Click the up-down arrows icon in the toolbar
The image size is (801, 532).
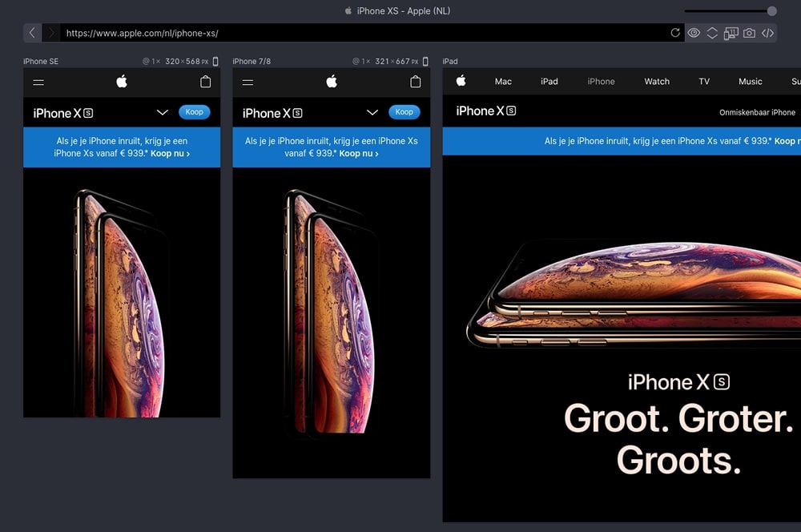click(x=711, y=33)
